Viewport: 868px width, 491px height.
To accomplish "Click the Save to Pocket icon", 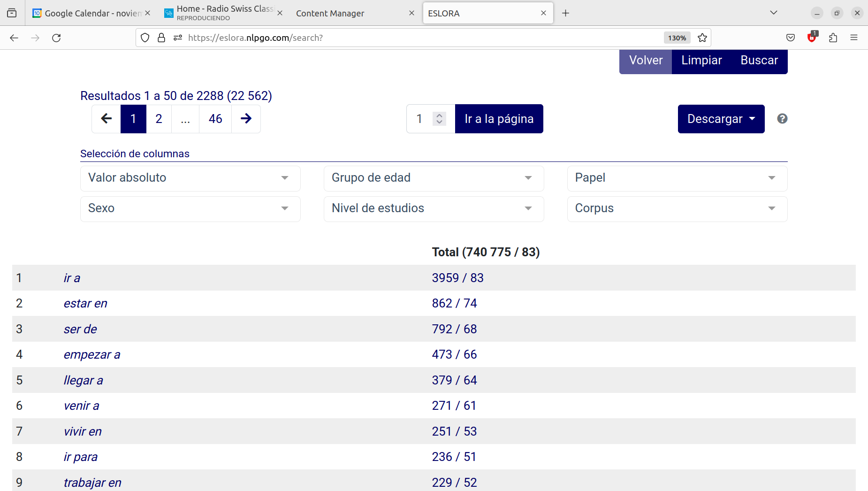I will (791, 38).
